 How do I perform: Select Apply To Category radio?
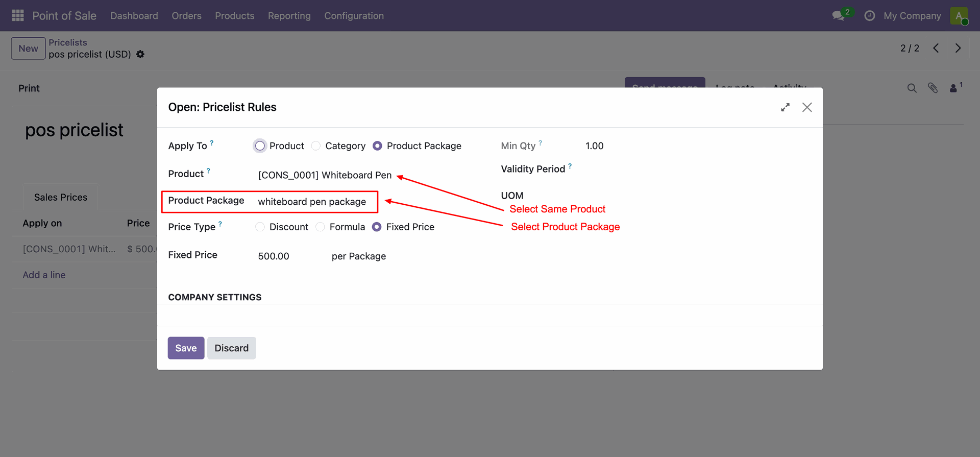[316, 146]
